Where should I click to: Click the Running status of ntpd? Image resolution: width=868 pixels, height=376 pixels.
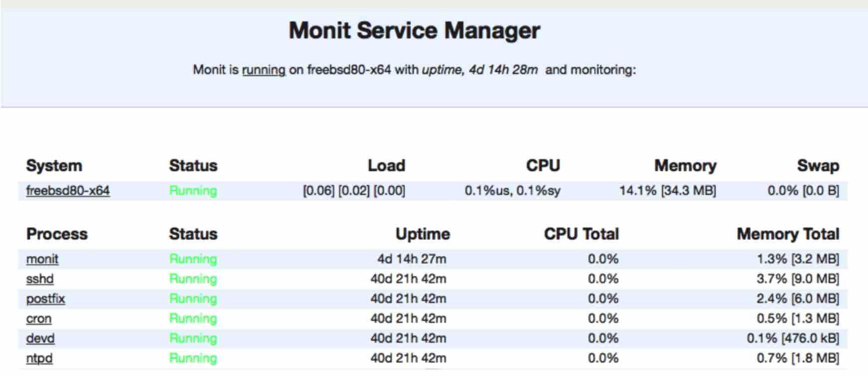click(193, 358)
